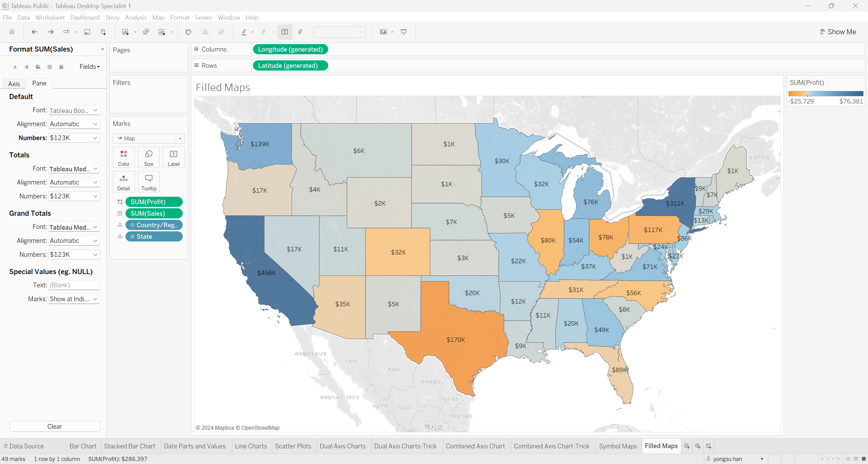Click the Swap Rows and Columns icon
Screen dimensions: 868x464
point(189,32)
